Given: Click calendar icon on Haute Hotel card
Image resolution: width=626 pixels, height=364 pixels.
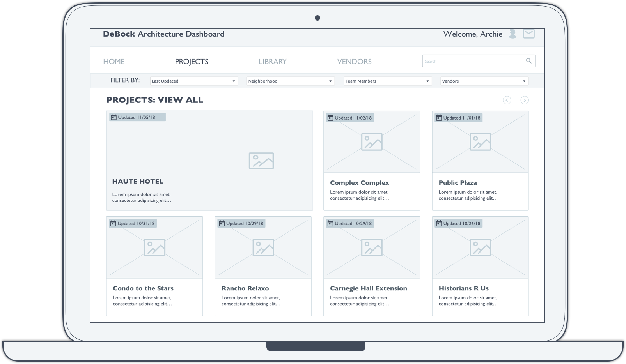Looking at the screenshot, I should 113,117.
